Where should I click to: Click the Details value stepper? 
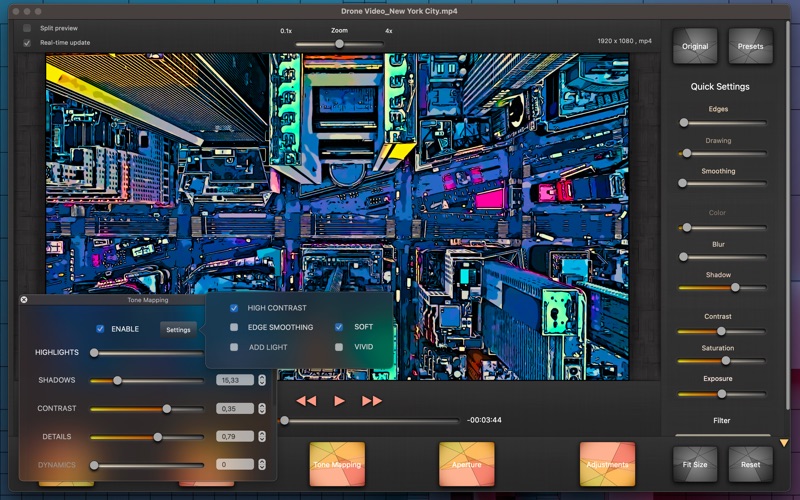[262, 437]
